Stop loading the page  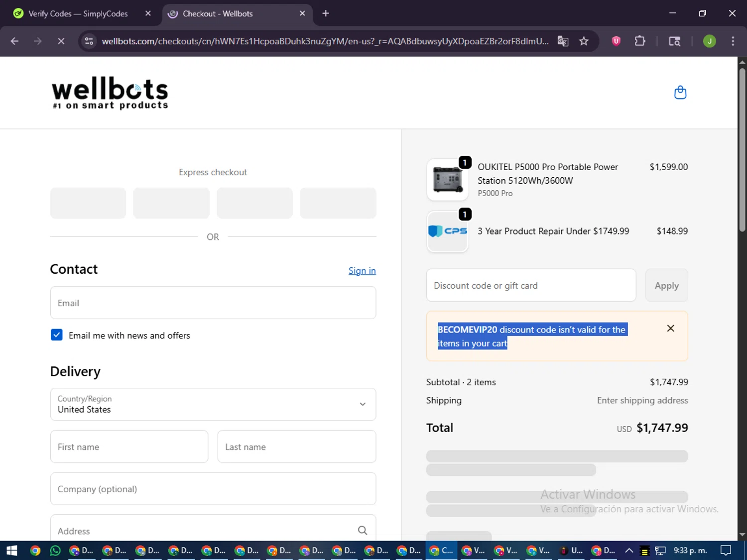coord(61,41)
